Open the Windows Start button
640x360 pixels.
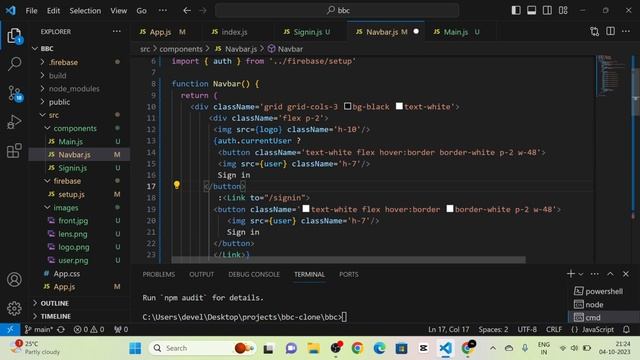135,348
